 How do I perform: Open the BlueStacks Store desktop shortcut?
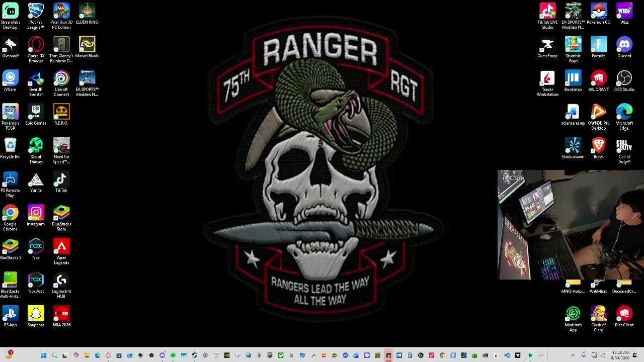61,218
